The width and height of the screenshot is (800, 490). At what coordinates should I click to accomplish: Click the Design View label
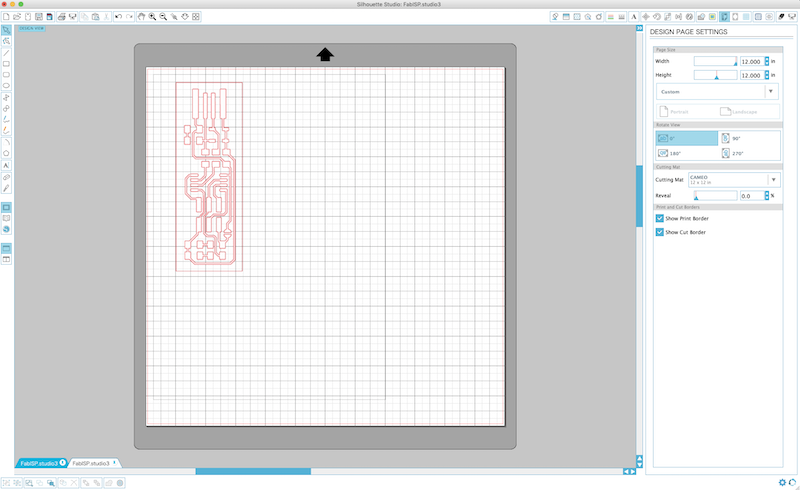(32, 28)
